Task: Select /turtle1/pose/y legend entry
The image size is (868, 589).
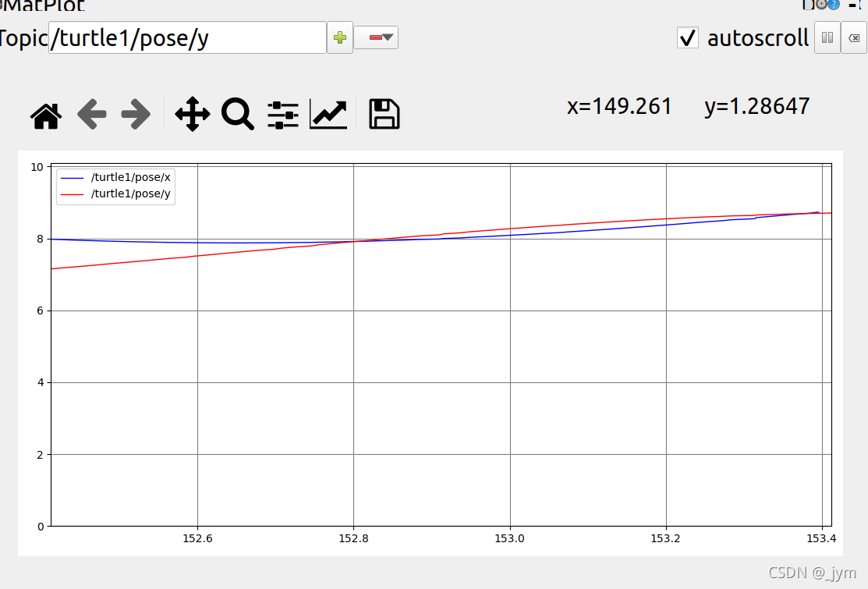Action: point(131,193)
